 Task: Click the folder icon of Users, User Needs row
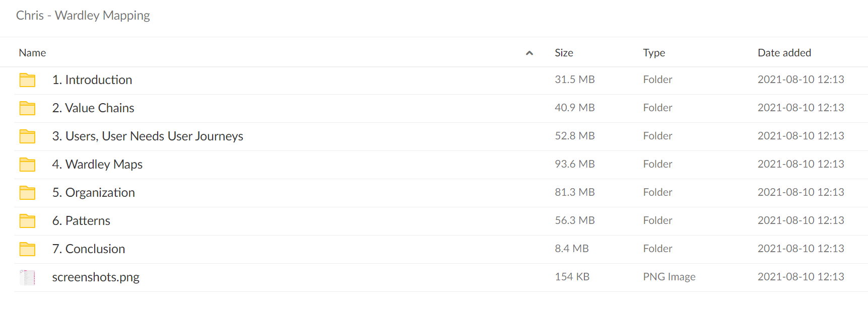pyautogui.click(x=27, y=136)
